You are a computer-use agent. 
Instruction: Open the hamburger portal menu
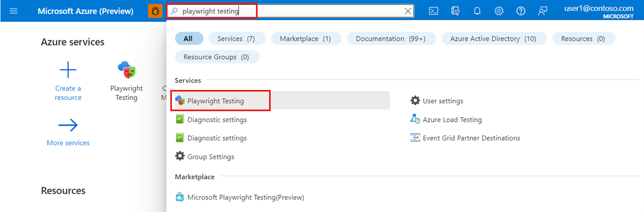(x=13, y=11)
